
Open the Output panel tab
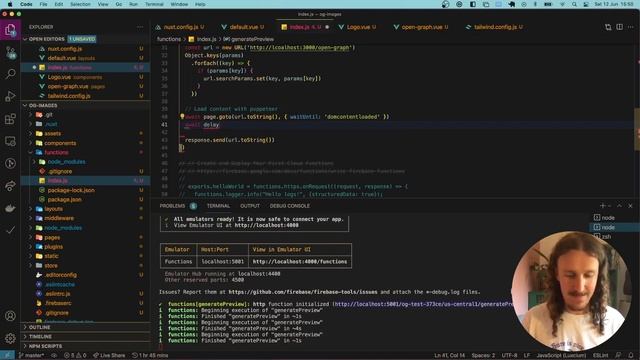pyautogui.click(x=250, y=206)
